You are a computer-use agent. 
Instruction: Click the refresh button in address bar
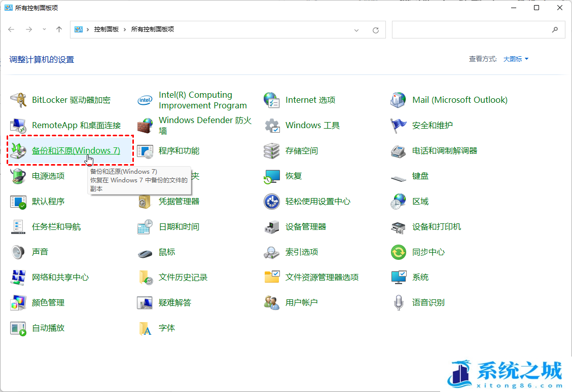tap(376, 30)
